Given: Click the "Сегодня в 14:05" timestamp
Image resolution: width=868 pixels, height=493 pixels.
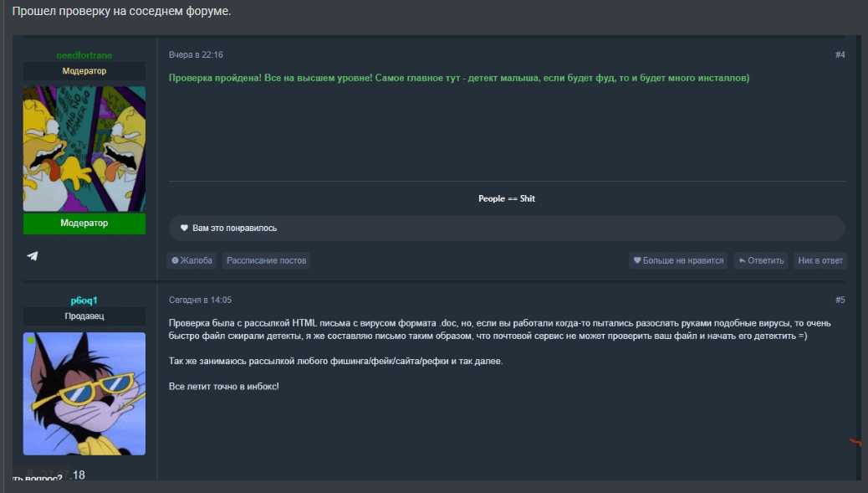Looking at the screenshot, I should (200, 300).
